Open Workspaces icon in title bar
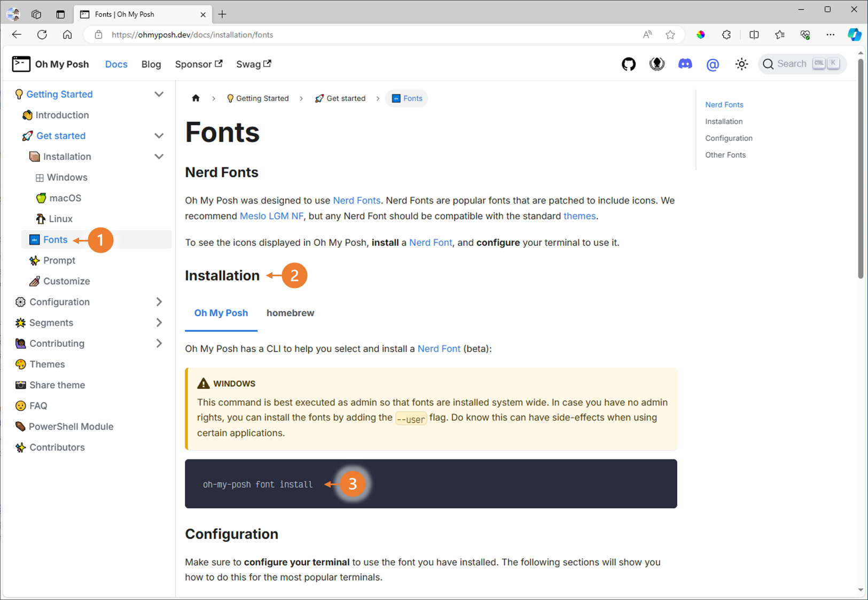868x600 pixels. [36, 14]
